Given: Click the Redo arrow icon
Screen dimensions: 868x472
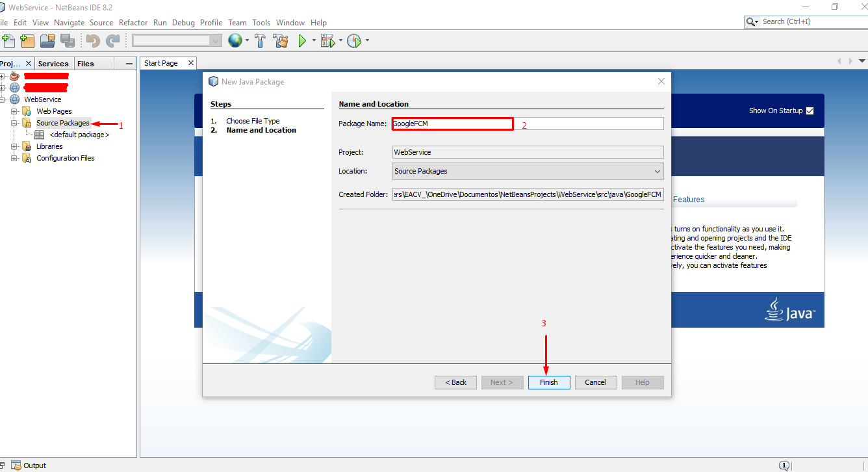Looking at the screenshot, I should pyautogui.click(x=112, y=40).
